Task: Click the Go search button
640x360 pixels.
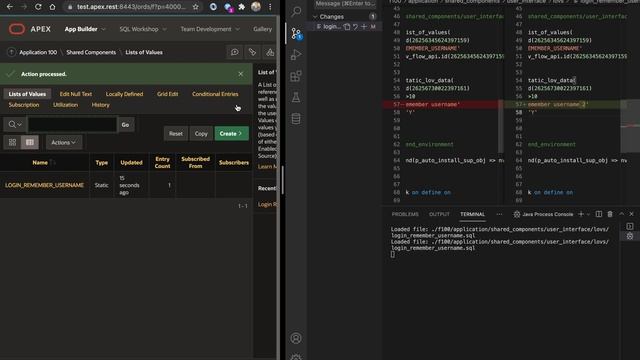Action: click(125, 124)
